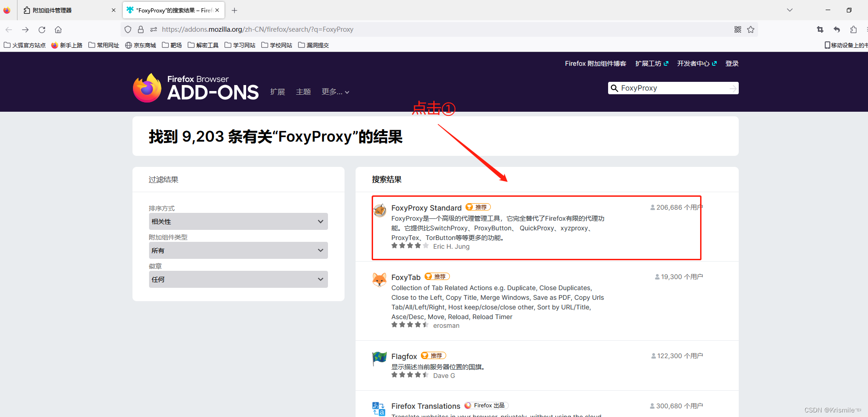Open the 扩展工坊 link

point(652,63)
